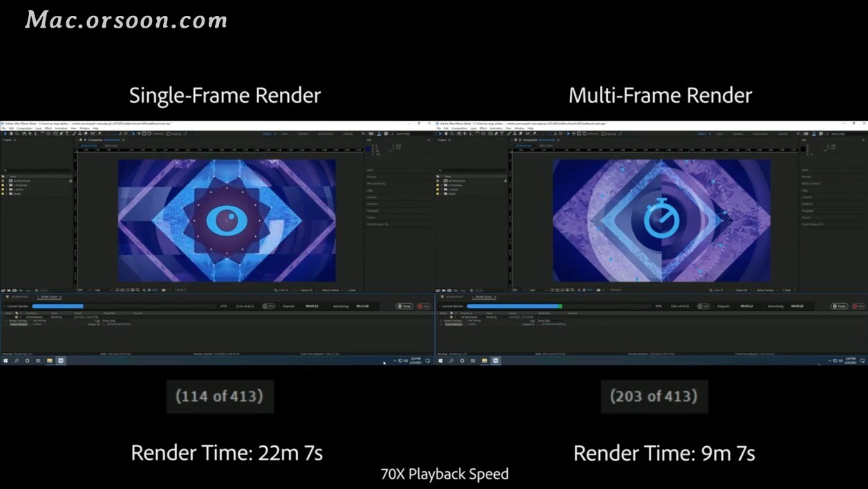The width and height of the screenshot is (868, 489).
Task: Stop the render in Multi-Frame Render window
Action: 858,306
